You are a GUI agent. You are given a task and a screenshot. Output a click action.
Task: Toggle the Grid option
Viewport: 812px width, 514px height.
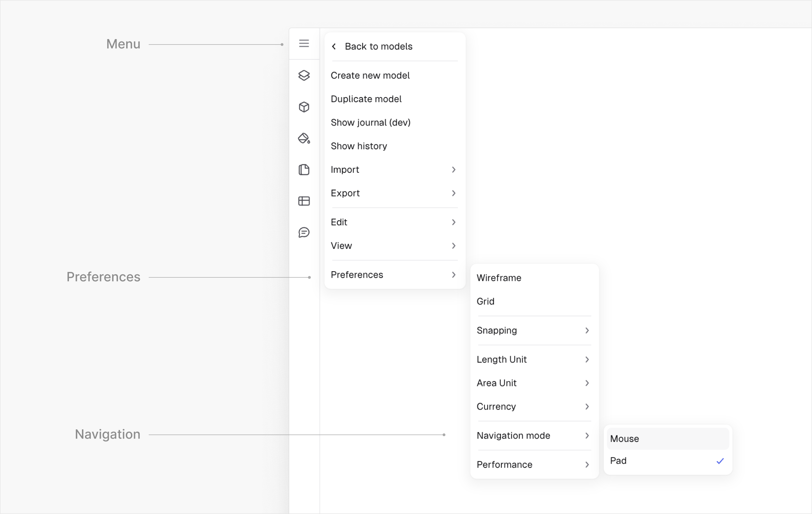point(486,301)
